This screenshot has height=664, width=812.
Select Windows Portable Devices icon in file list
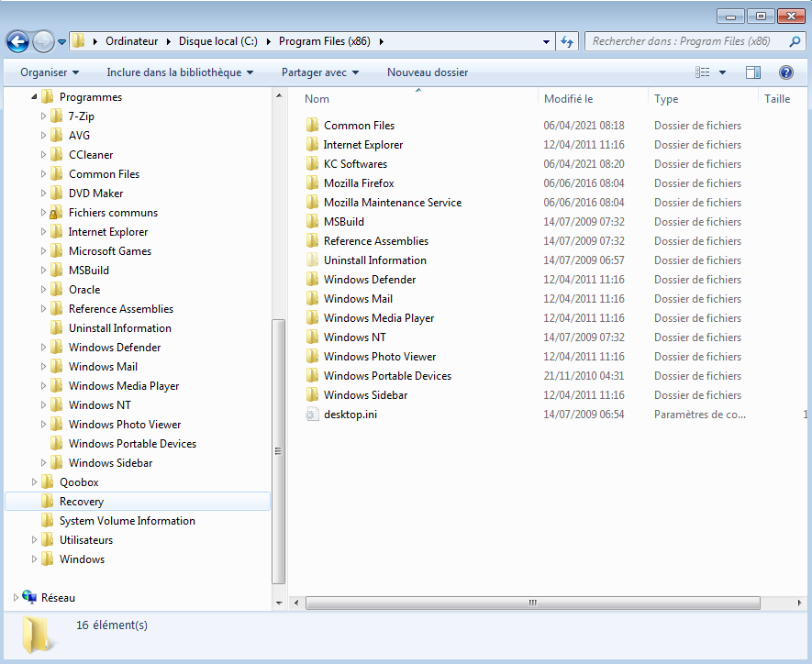pos(312,375)
